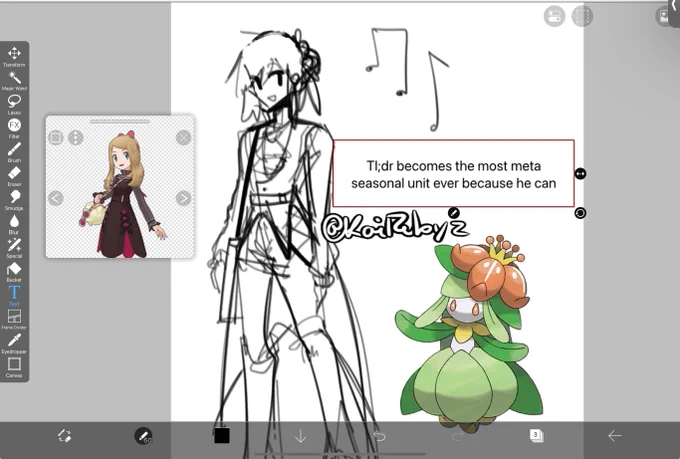Viewport: 680px width, 459px height.
Task: Select the Special tool
Action: pyautogui.click(x=14, y=248)
